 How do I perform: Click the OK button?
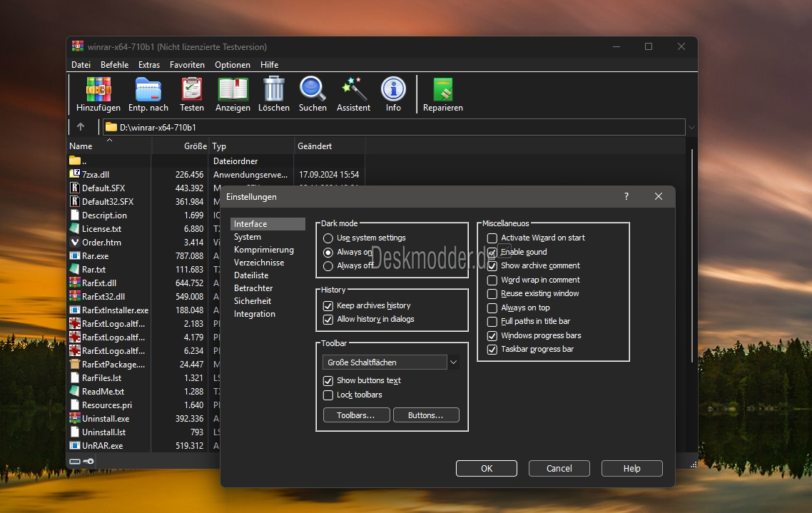point(486,469)
